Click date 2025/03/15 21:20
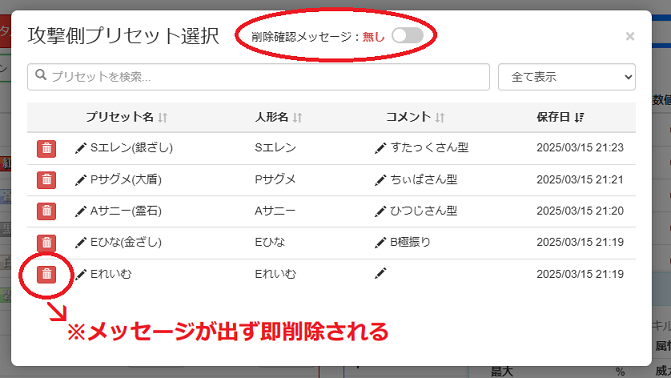The image size is (671, 378). 580,211
